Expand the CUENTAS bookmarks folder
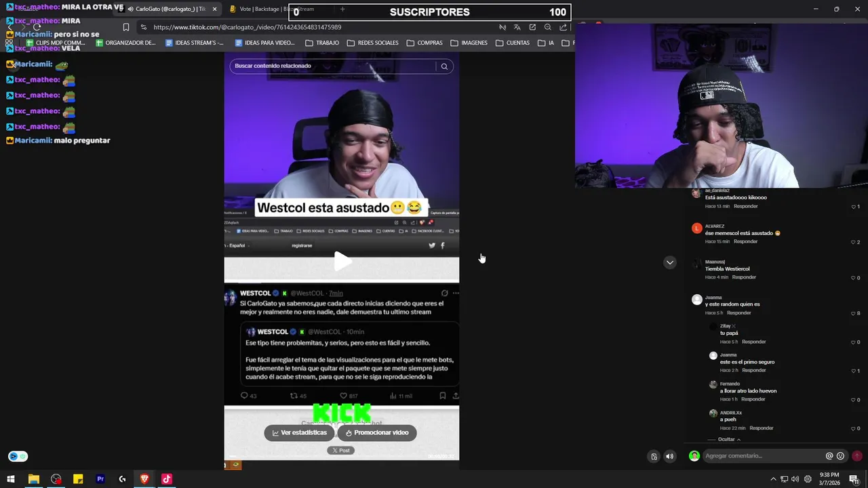 click(513, 43)
